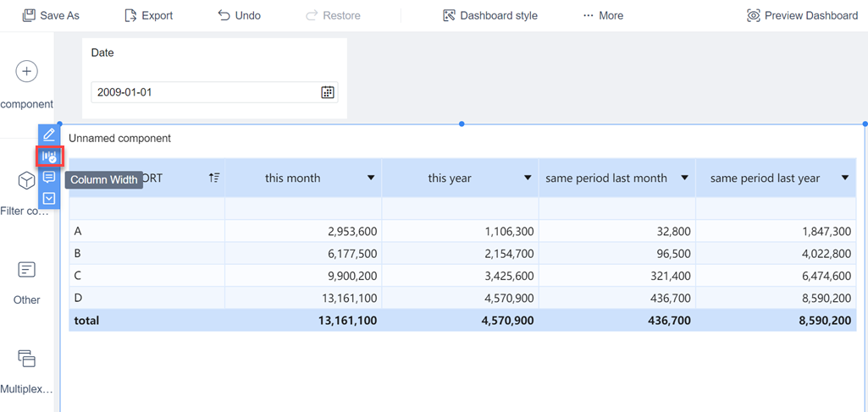868x412 pixels.
Task: Click the 'this month' header text
Action: click(292, 178)
